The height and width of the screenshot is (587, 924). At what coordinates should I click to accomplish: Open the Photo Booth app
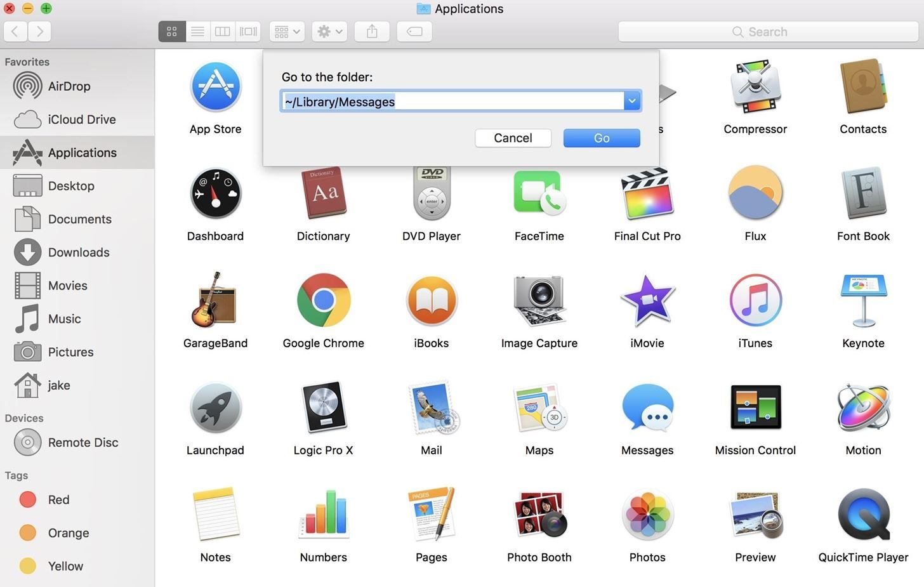pos(539,515)
